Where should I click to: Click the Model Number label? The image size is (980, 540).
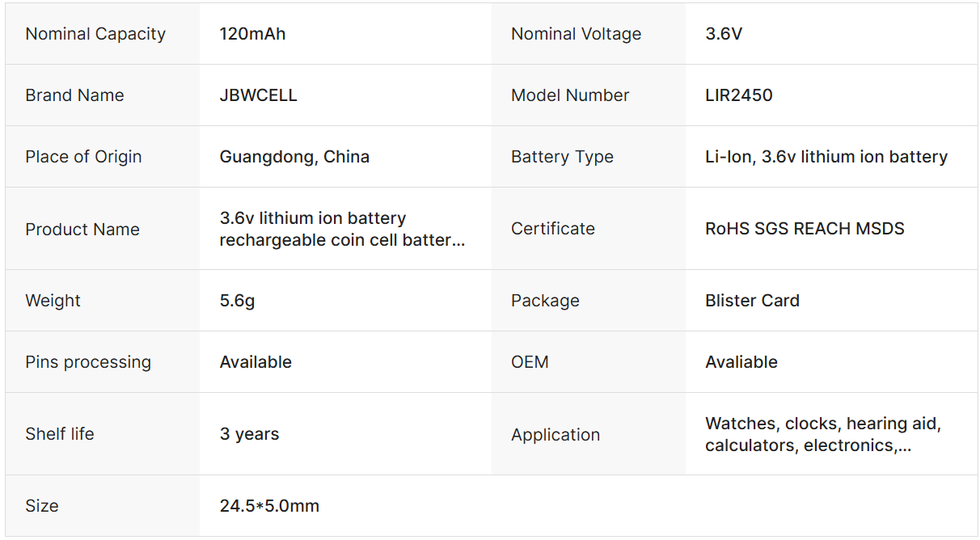pyautogui.click(x=570, y=95)
